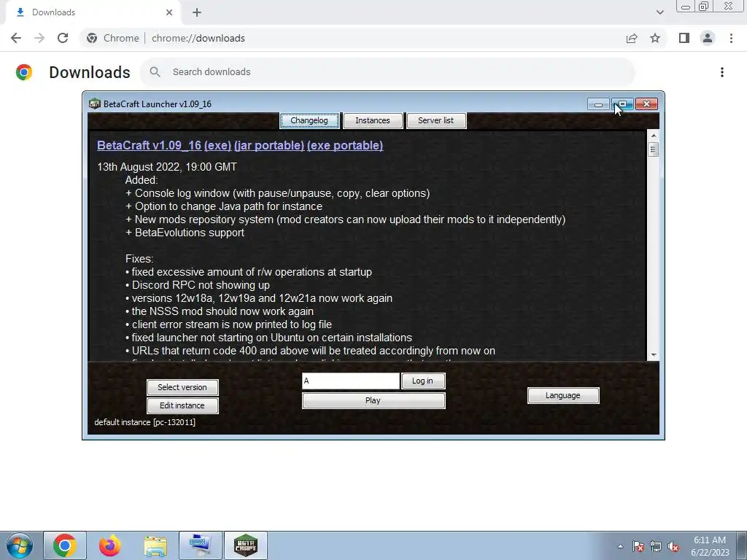
Task: Switch to the Instances tab
Action: (373, 120)
